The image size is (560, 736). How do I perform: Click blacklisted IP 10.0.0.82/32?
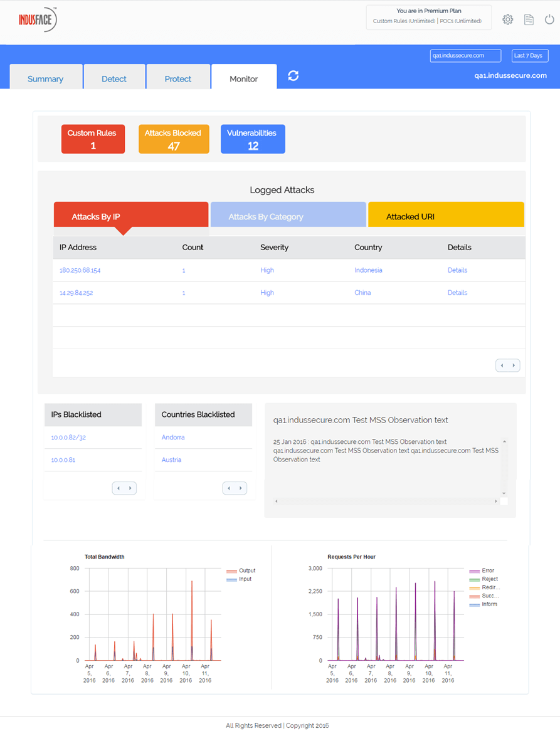pyautogui.click(x=68, y=438)
